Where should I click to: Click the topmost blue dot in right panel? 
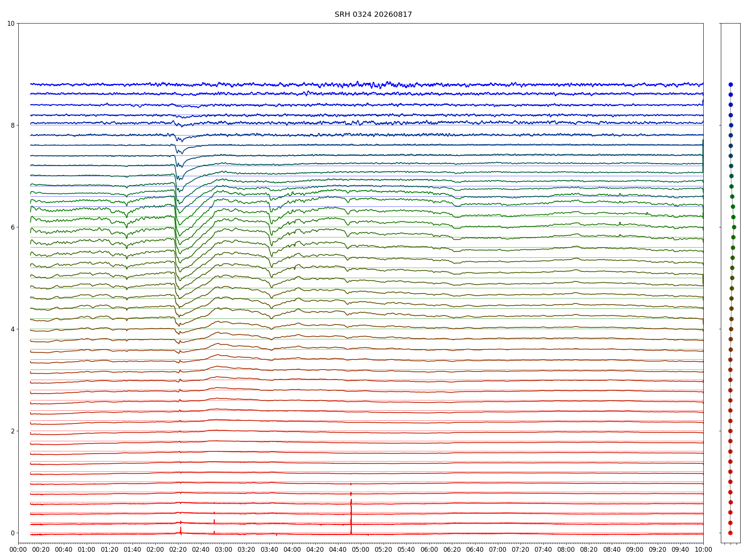(731, 84)
